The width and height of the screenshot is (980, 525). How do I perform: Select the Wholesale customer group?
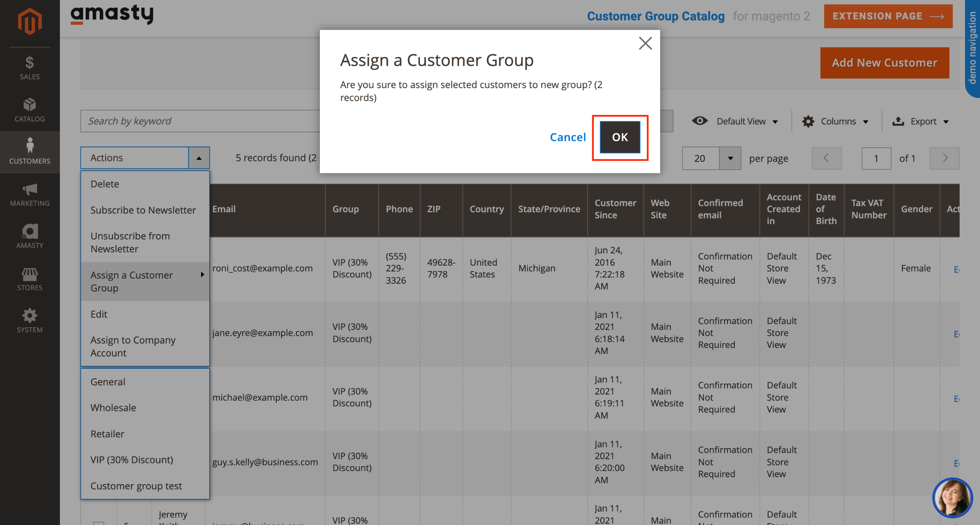[x=113, y=407]
